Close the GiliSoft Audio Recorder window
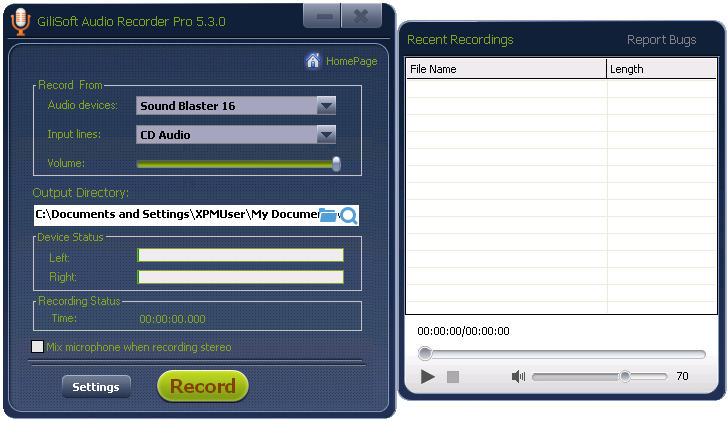This screenshot has width=728, height=421. (x=361, y=16)
